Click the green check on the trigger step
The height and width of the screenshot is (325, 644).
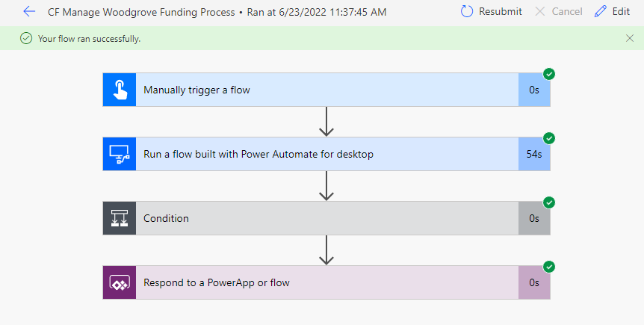click(x=549, y=74)
